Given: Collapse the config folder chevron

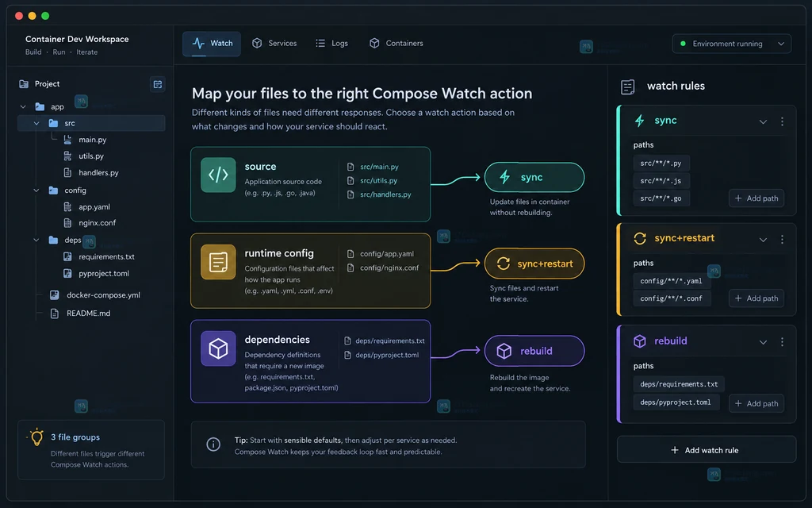Looking at the screenshot, I should point(36,190).
